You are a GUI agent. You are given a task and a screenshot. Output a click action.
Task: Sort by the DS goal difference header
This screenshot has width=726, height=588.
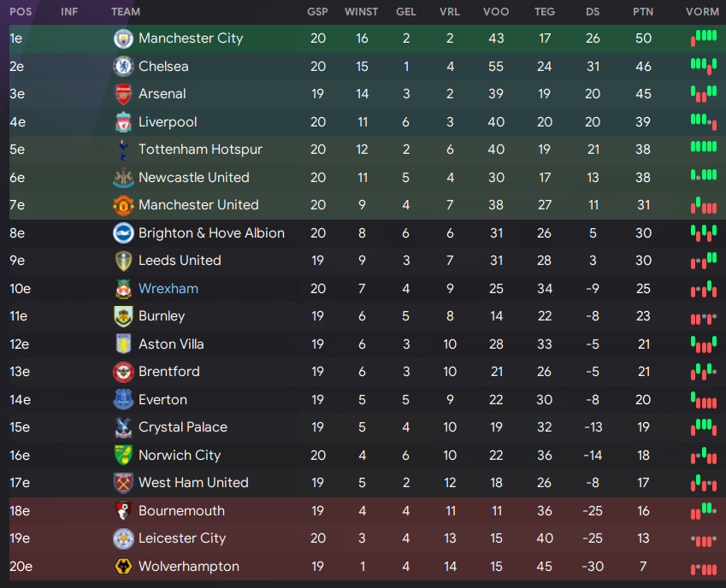[x=593, y=12]
